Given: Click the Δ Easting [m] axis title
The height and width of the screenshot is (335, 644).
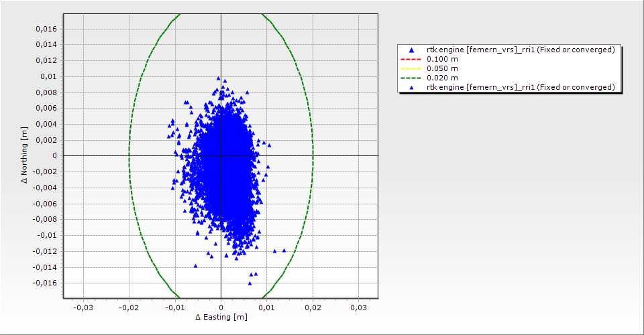Looking at the screenshot, I should 221,317.
